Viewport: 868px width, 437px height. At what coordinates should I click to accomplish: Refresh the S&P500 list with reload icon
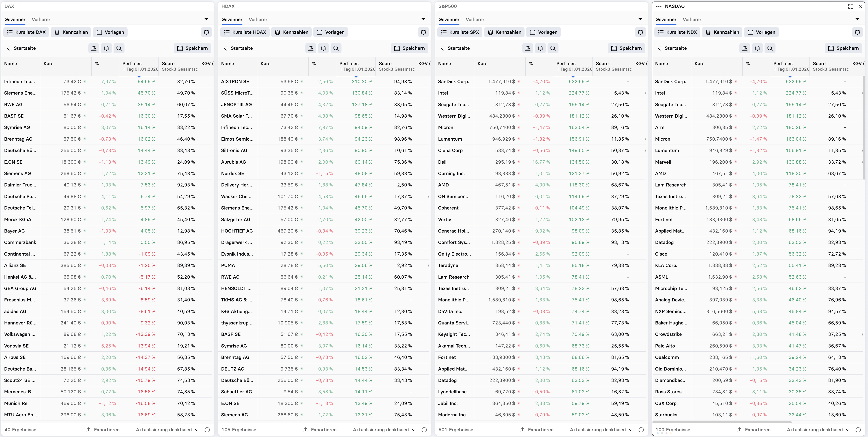coord(641,430)
